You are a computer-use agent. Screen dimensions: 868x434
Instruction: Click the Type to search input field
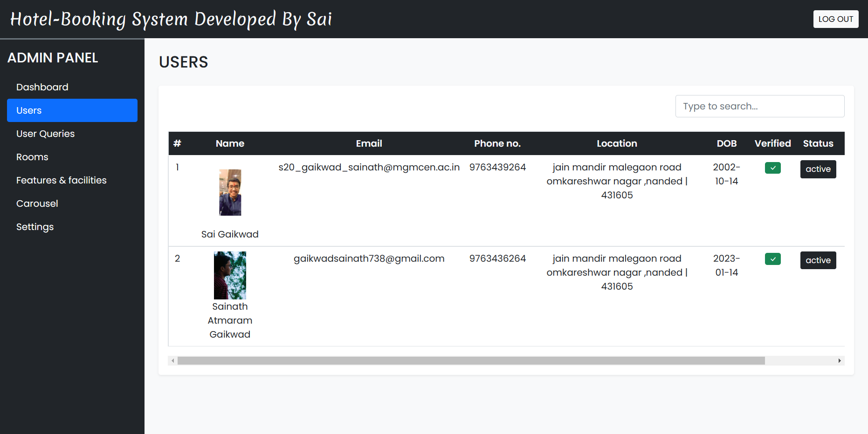[x=760, y=106]
